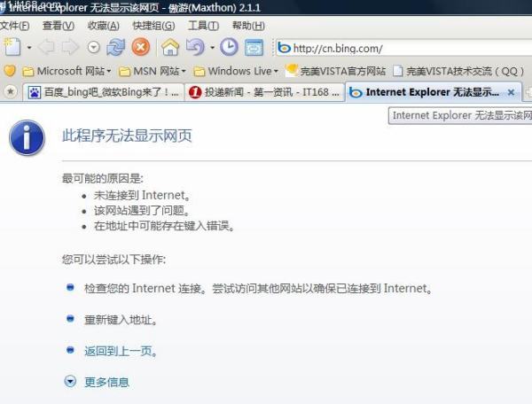This screenshot has height=404, width=532.
Task: Open the navigation history dropdown circle
Action: (94, 48)
